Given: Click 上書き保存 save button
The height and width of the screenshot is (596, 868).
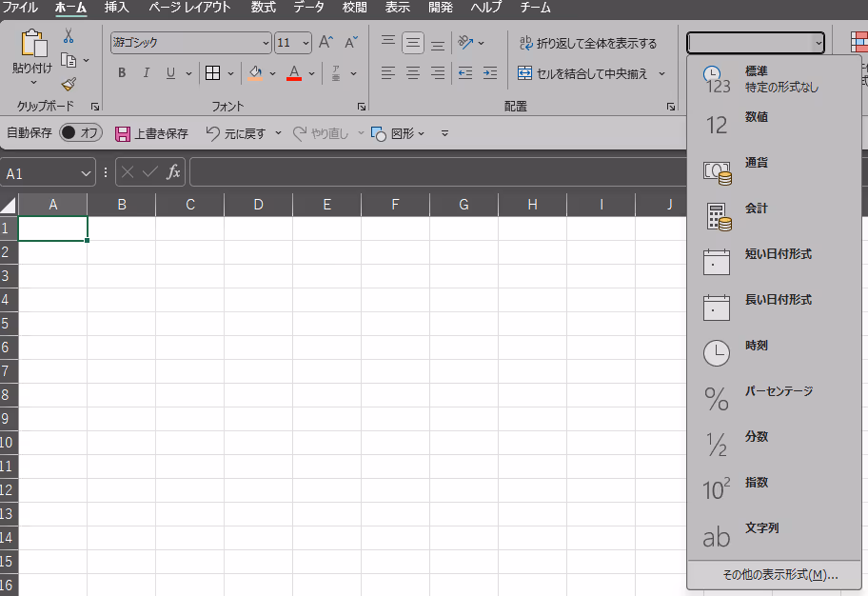Looking at the screenshot, I should [x=151, y=133].
